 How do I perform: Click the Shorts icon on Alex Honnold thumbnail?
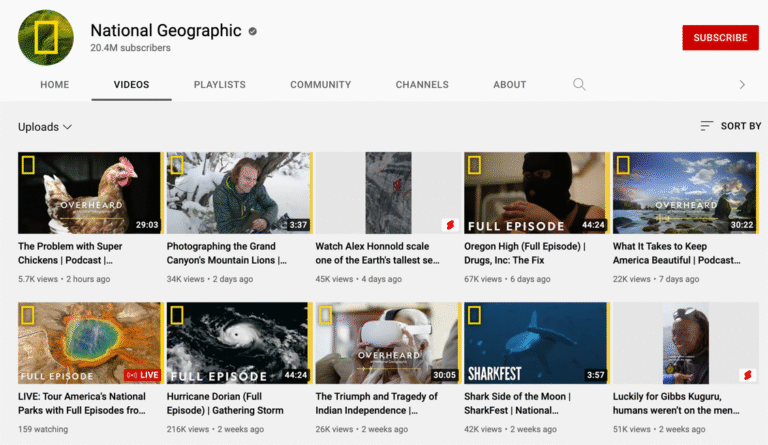pyautogui.click(x=449, y=225)
